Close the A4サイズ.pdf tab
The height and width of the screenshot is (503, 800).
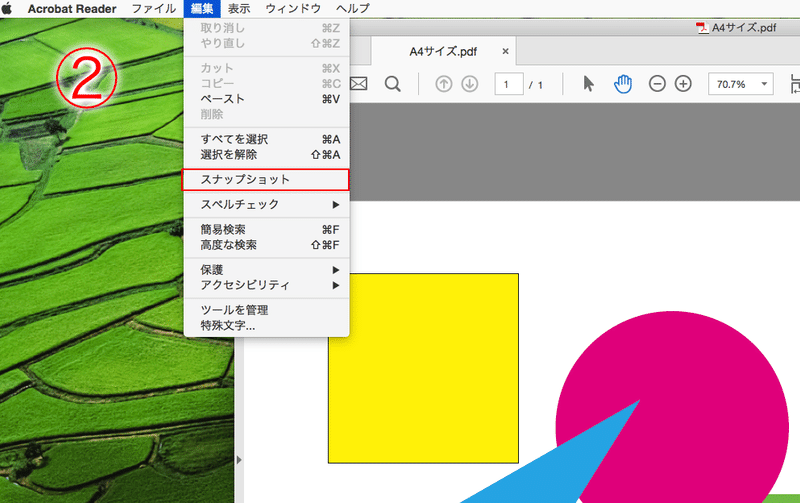click(x=505, y=52)
